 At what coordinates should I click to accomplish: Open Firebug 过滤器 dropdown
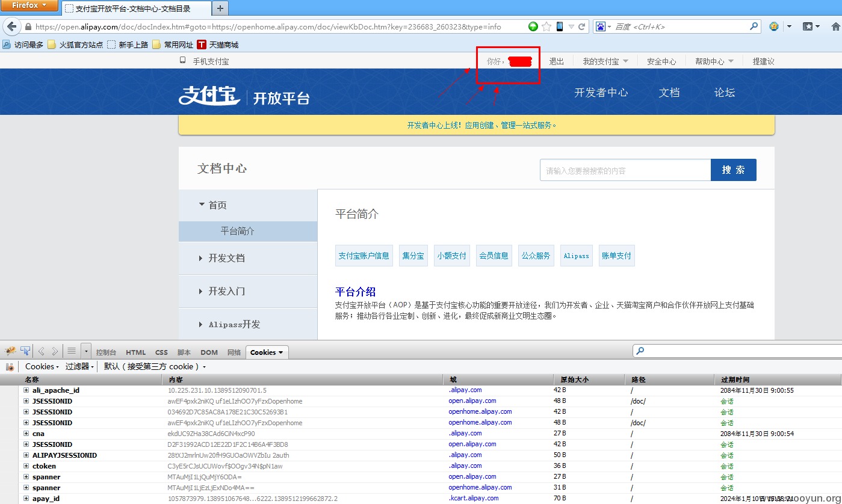[x=80, y=366]
